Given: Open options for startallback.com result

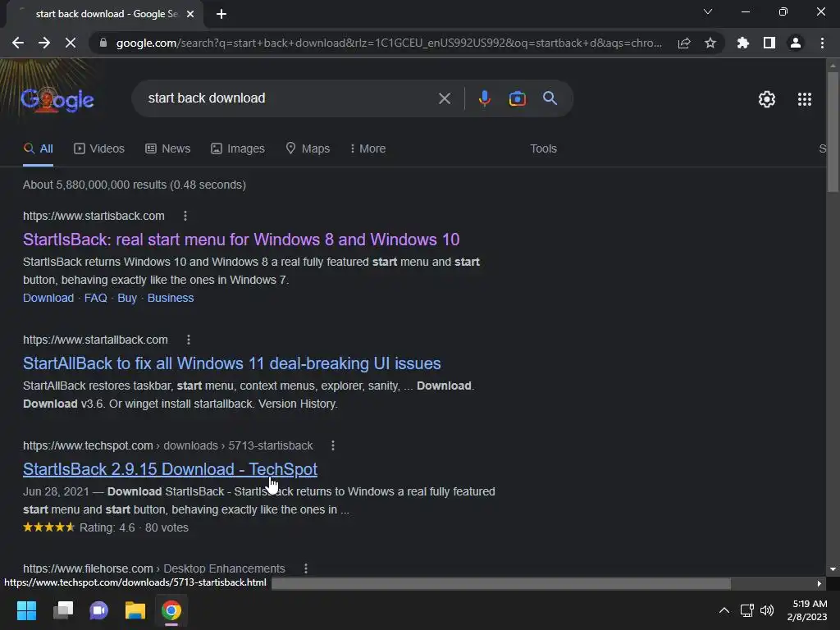Looking at the screenshot, I should pyautogui.click(x=189, y=340).
